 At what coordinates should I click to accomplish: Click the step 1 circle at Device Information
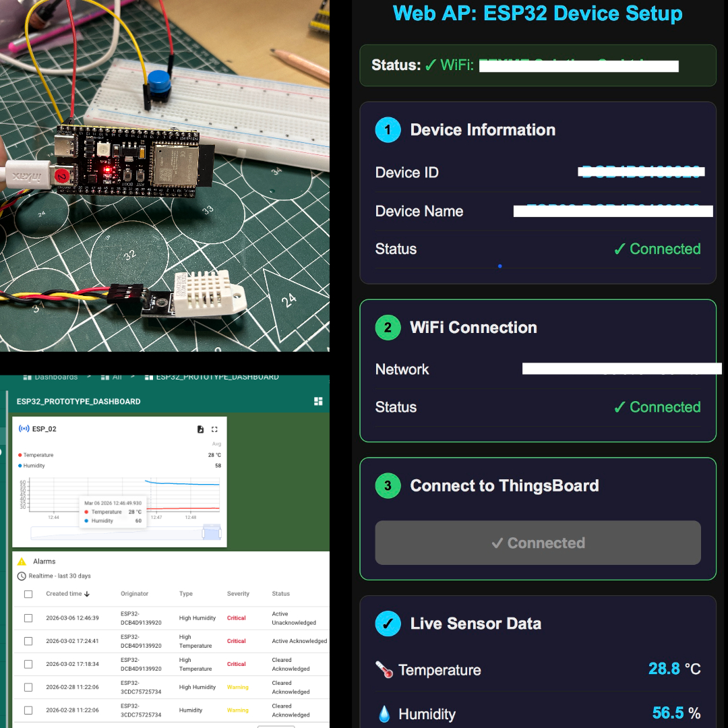[x=388, y=129]
